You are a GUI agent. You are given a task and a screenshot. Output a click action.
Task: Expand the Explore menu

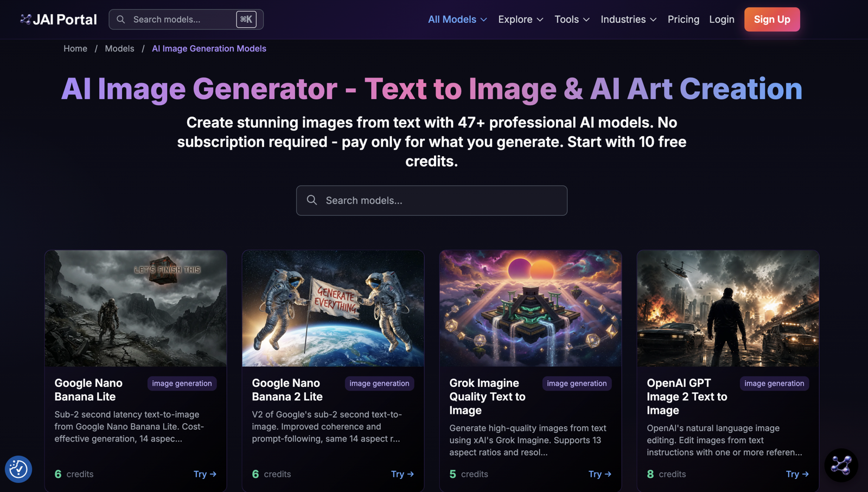[521, 20]
